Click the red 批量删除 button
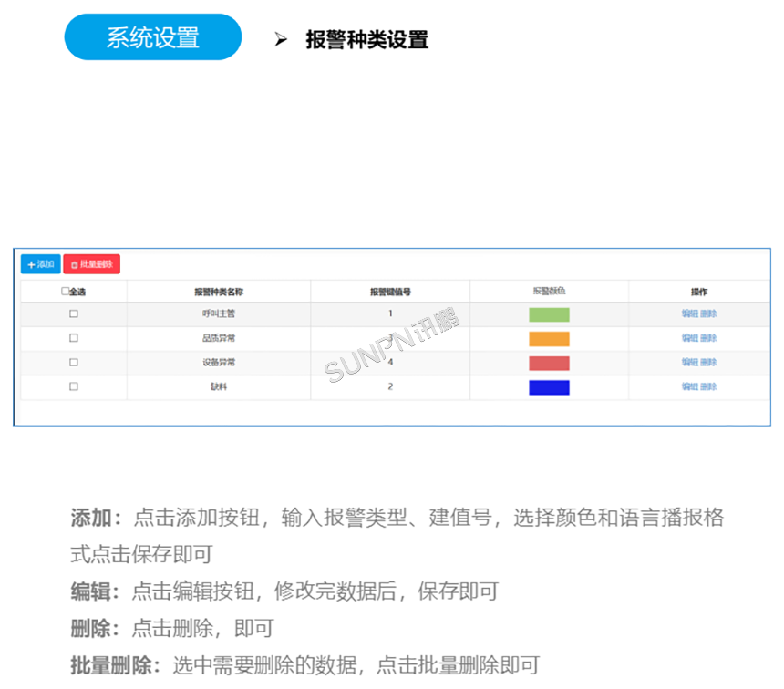Image resolution: width=784 pixels, height=689 pixels. click(91, 264)
